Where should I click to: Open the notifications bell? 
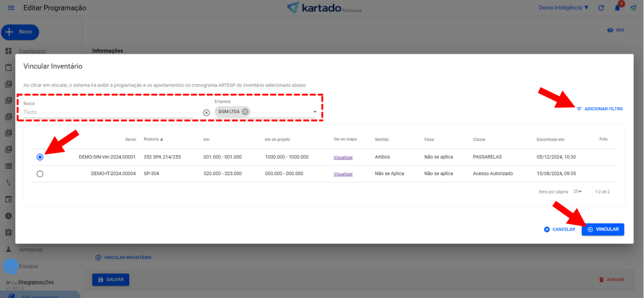coord(617,8)
